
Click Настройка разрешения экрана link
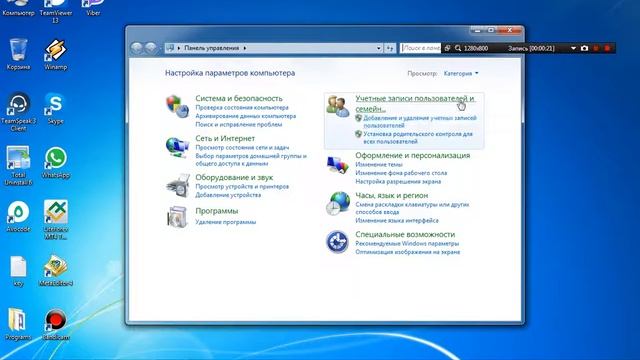398,182
